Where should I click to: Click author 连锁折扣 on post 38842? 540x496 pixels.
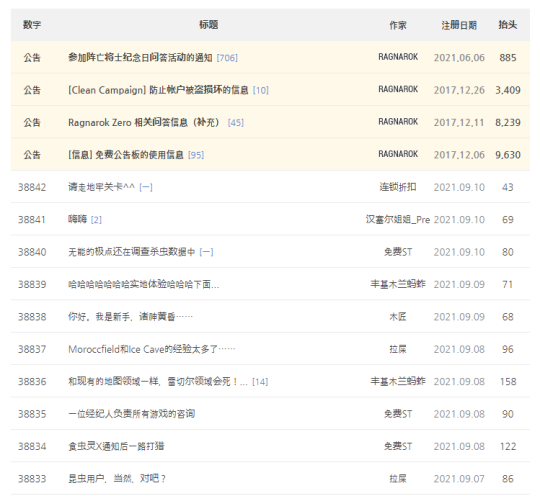tap(398, 187)
